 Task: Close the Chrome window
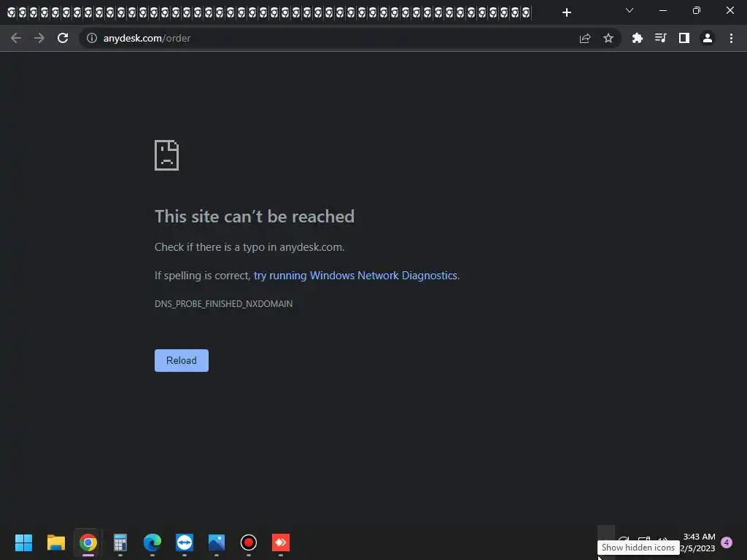[729, 10]
